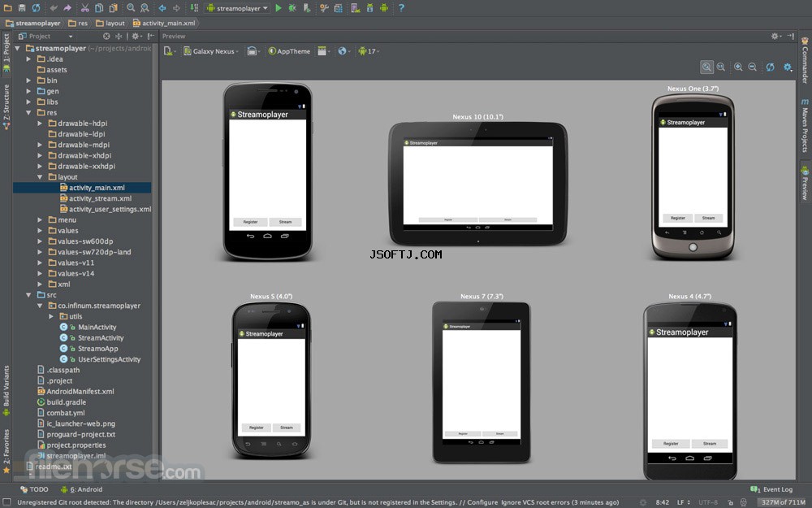Expand the values-sw600dp folder
The width and height of the screenshot is (812, 508).
point(40,241)
